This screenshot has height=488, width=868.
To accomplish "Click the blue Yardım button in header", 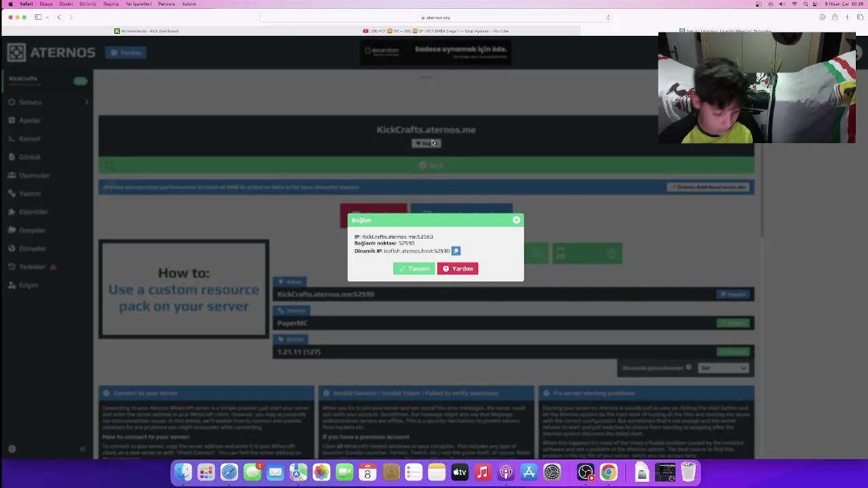I will point(125,52).
